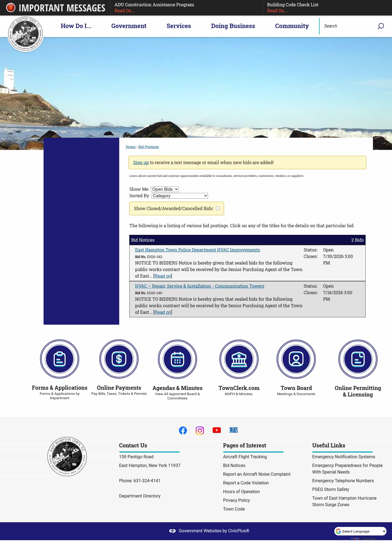Screen dimensions: 392x541
Task: Open the Select Language dropdown
Action: [x=360, y=531]
